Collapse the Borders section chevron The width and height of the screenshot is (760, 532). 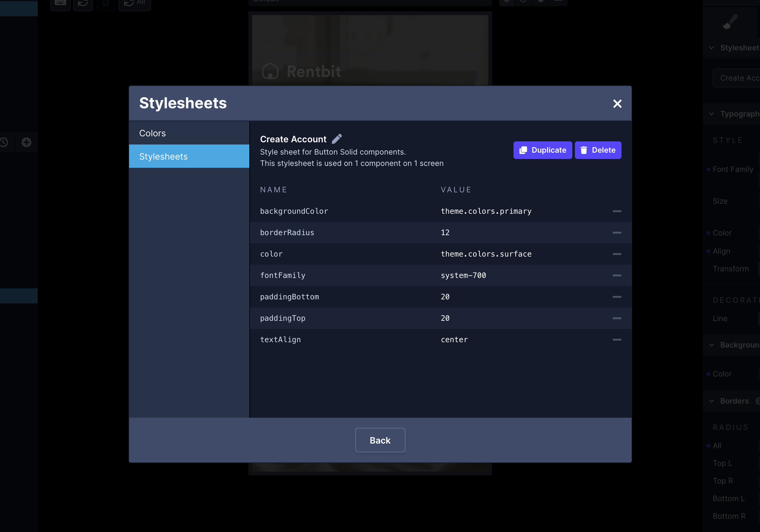point(711,401)
